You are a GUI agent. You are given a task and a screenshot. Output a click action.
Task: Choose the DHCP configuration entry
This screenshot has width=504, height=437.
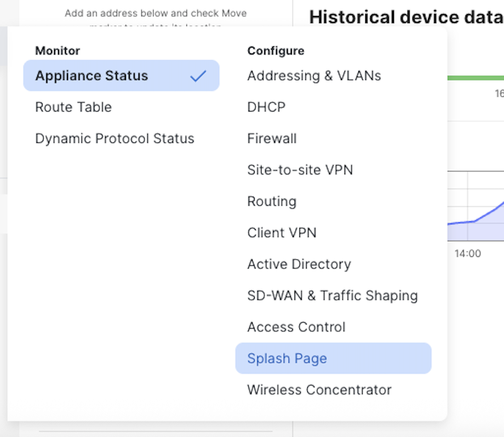point(266,107)
